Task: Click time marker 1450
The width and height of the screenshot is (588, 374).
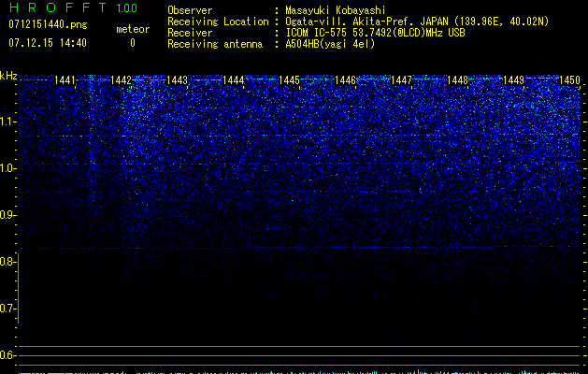Action: 569,80
